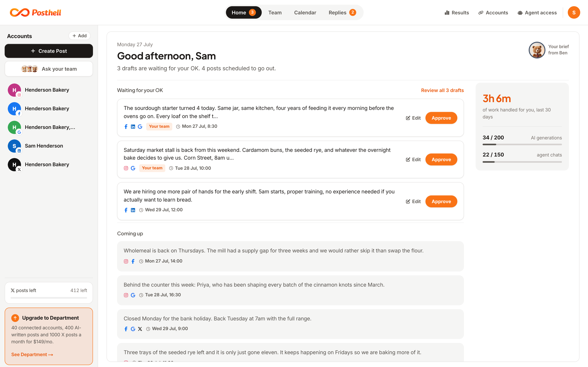Click the AI generations progress bar

522,144
